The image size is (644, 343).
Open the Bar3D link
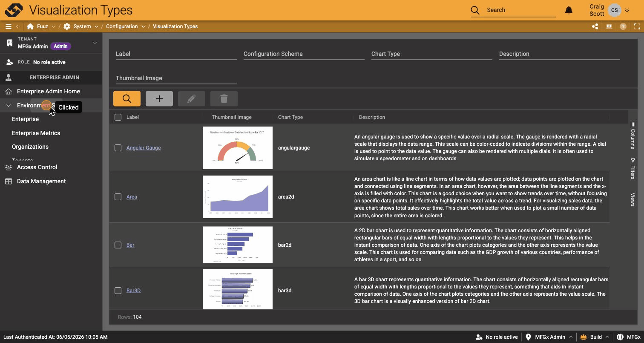(x=133, y=291)
